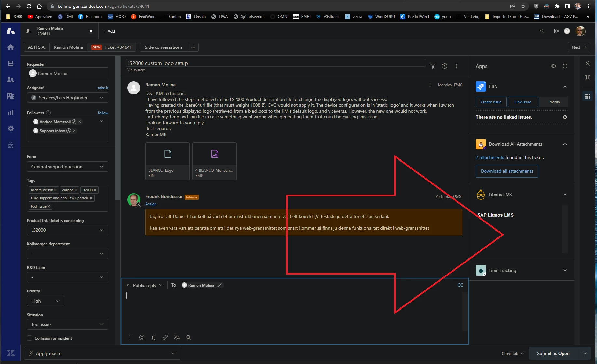Click the ticket subject field
Viewport: 597px width, 364px height.
pos(276,63)
